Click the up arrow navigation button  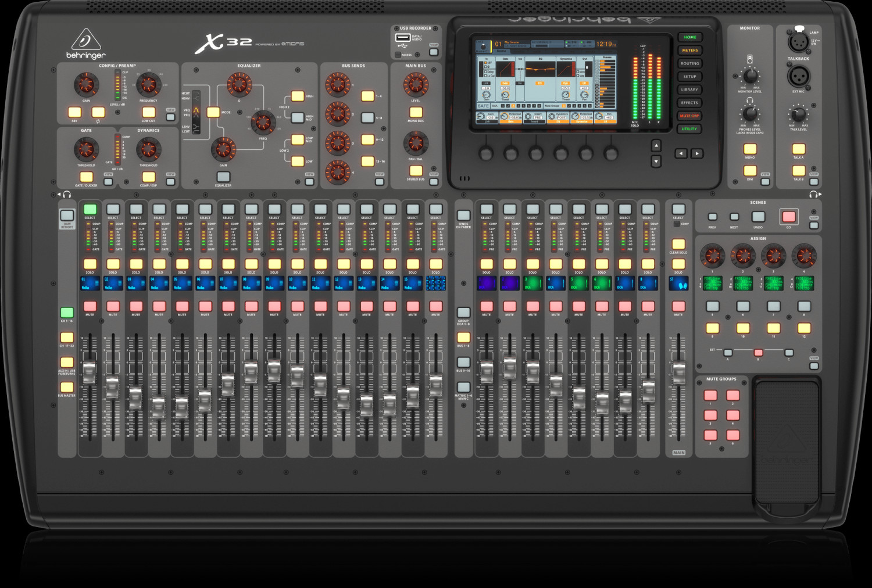[x=656, y=146]
